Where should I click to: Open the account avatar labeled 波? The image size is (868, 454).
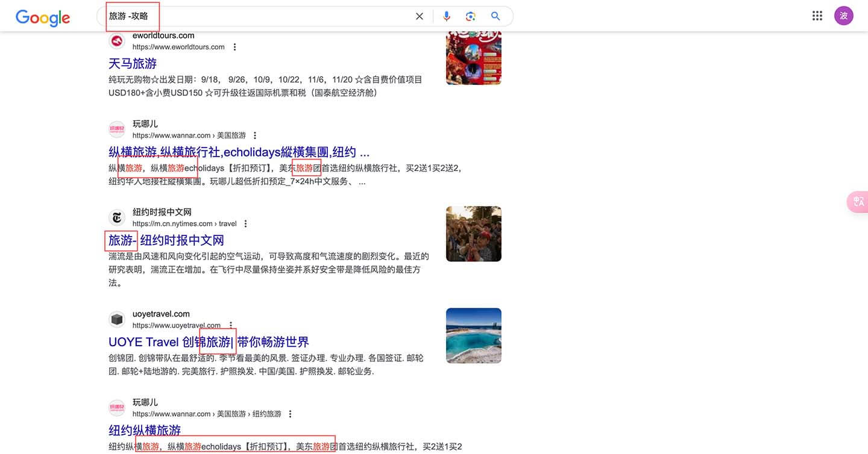click(844, 16)
